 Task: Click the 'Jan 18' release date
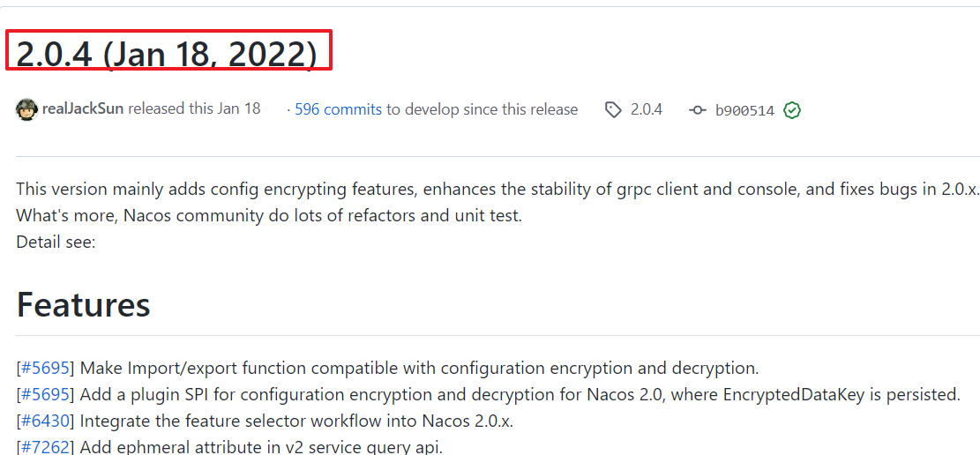click(x=239, y=109)
